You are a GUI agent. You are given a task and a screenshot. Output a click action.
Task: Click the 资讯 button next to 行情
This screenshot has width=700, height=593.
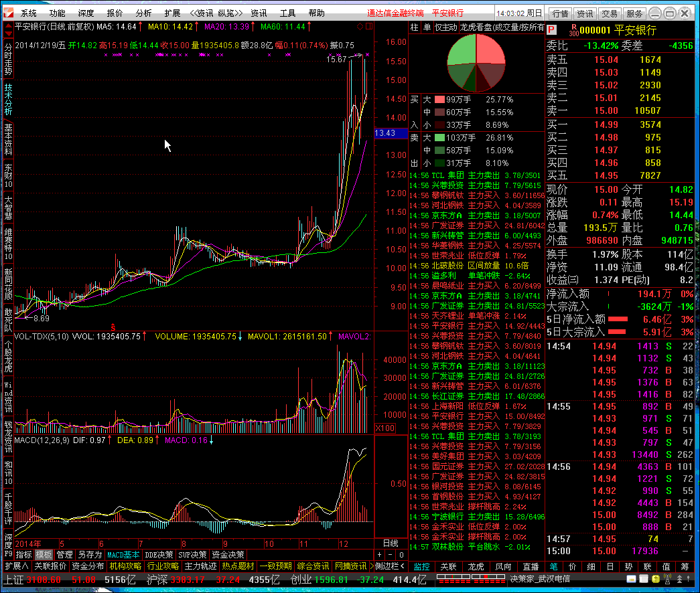pyautogui.click(x=584, y=13)
